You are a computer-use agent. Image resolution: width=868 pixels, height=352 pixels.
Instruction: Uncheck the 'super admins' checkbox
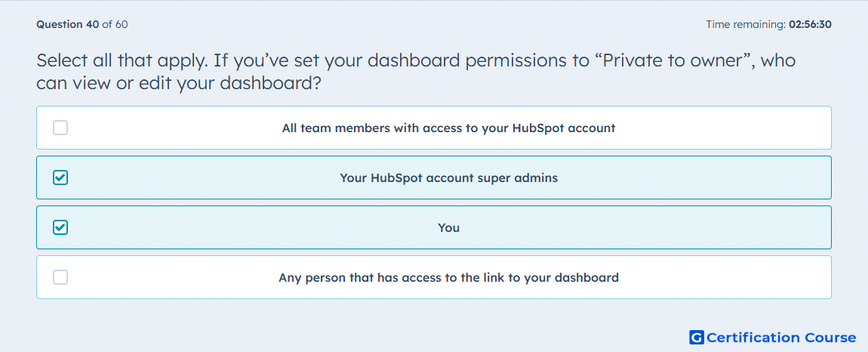coord(60,178)
